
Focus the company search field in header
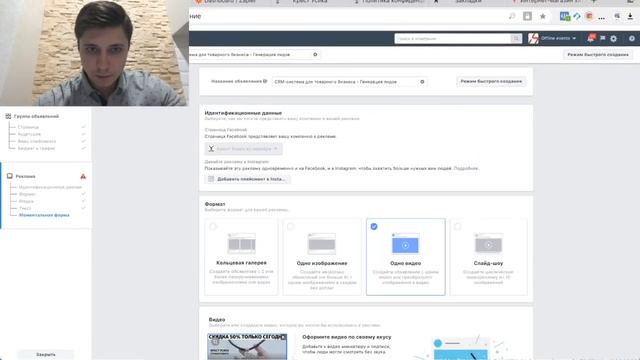[453, 38]
